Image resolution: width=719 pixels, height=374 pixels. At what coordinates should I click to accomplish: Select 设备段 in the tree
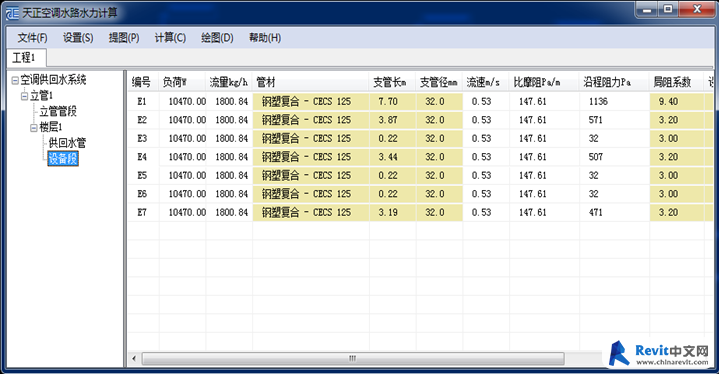pos(63,159)
